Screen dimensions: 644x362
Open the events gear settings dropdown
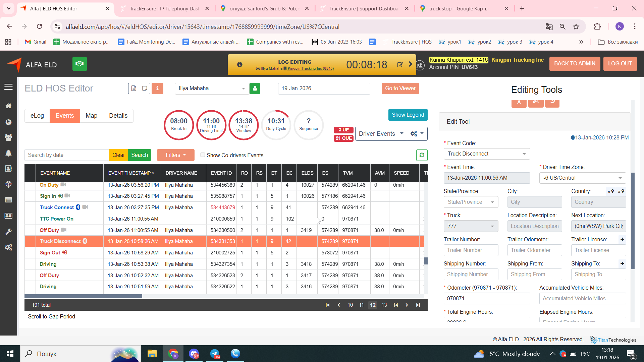pos(417,134)
